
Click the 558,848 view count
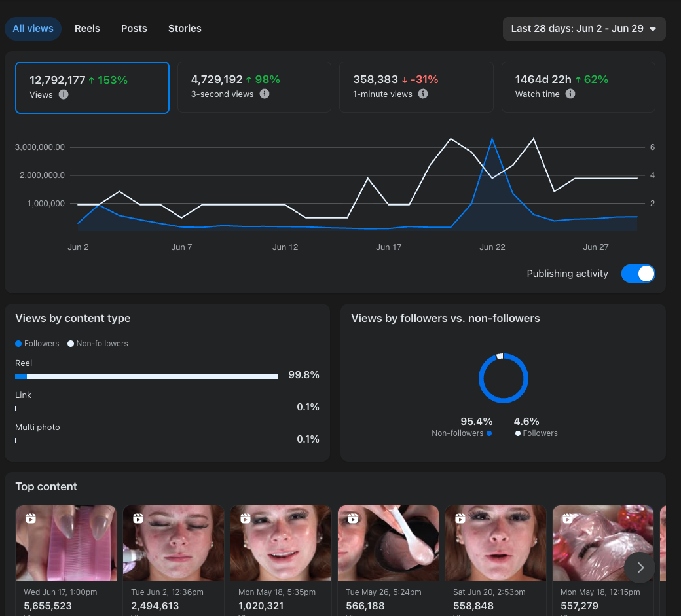(x=473, y=606)
